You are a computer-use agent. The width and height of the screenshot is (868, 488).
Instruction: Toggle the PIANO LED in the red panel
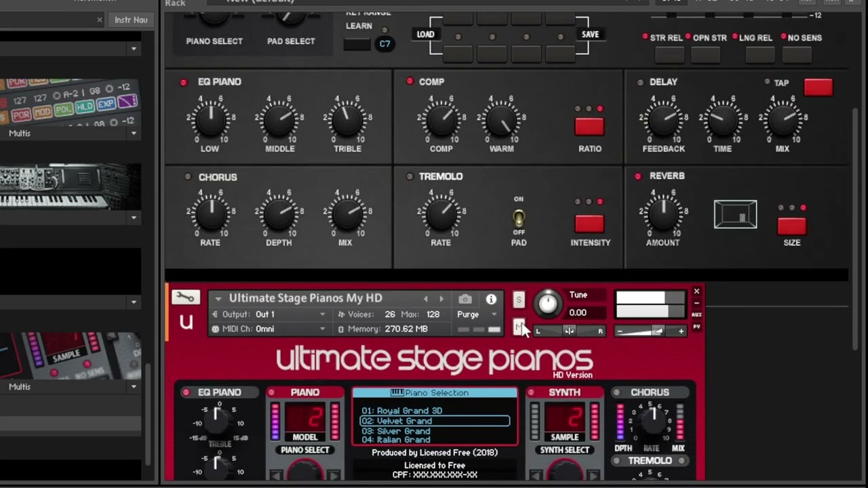[x=271, y=392]
